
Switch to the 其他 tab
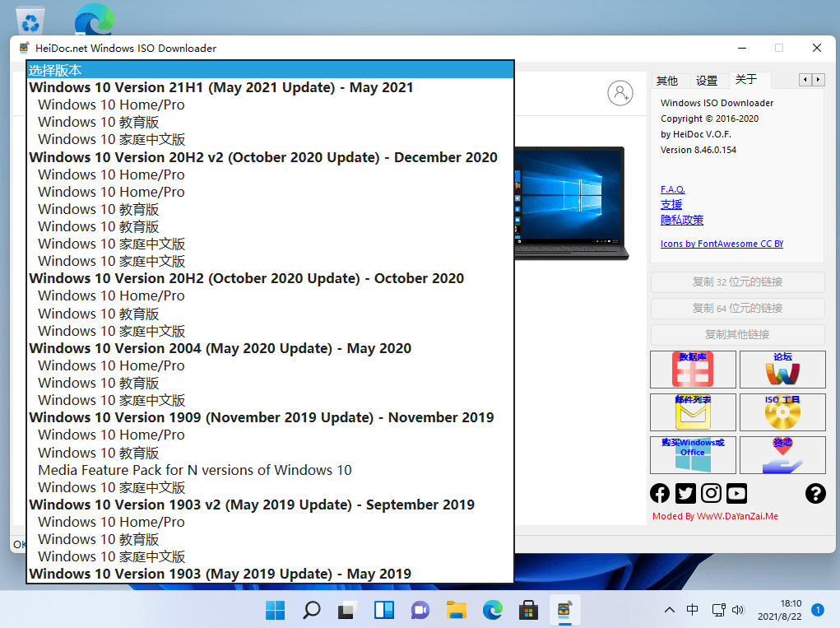click(667, 81)
